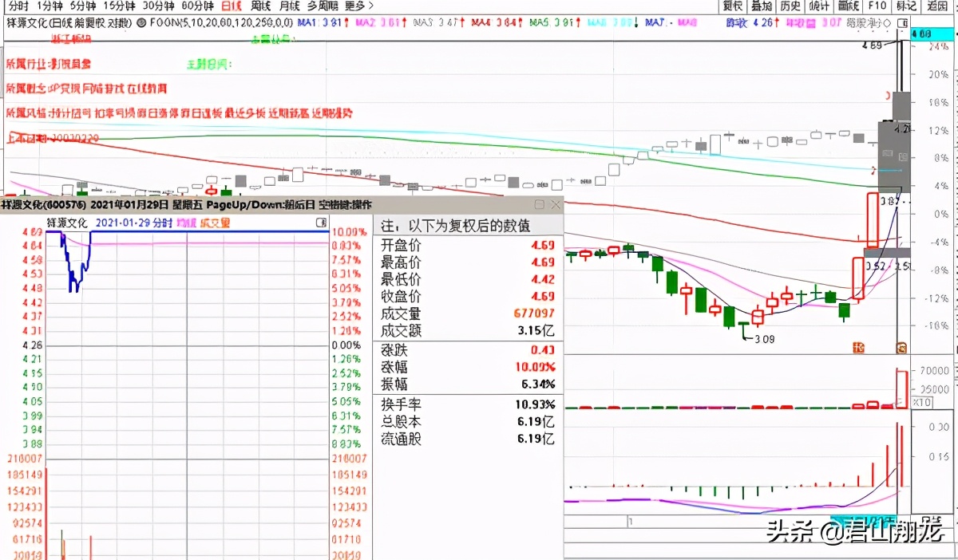
Task: Switch to 周线 weekly chart
Action: tap(261, 6)
